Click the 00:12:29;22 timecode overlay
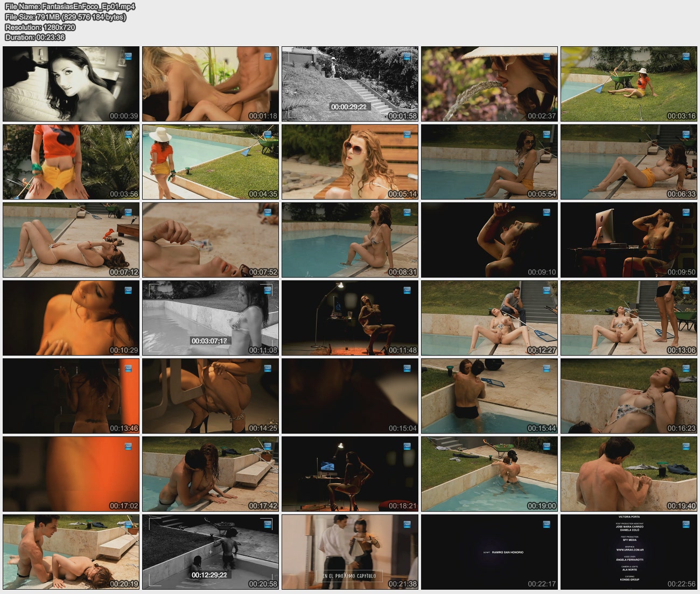The image size is (700, 594). [x=209, y=575]
